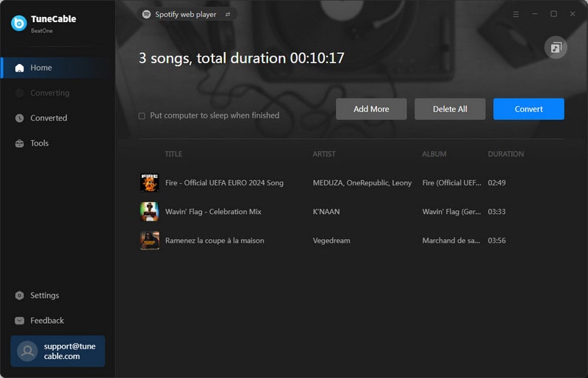Click duration 03:33
Viewport: 588px width, 378px height.
tap(497, 212)
